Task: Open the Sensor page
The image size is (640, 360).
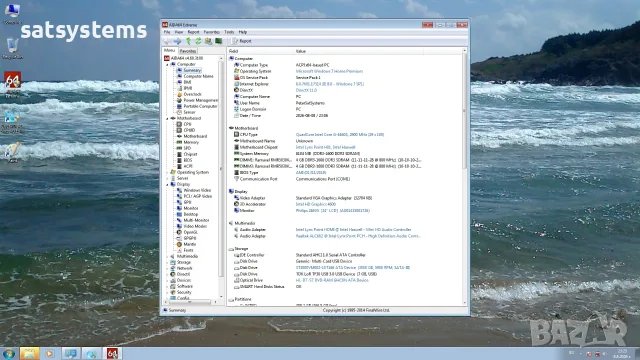Action: 189,112
